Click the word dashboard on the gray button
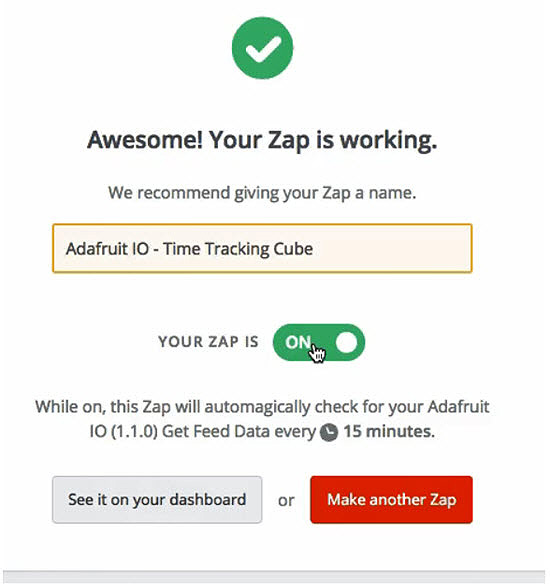The image size is (550, 588). click(208, 500)
